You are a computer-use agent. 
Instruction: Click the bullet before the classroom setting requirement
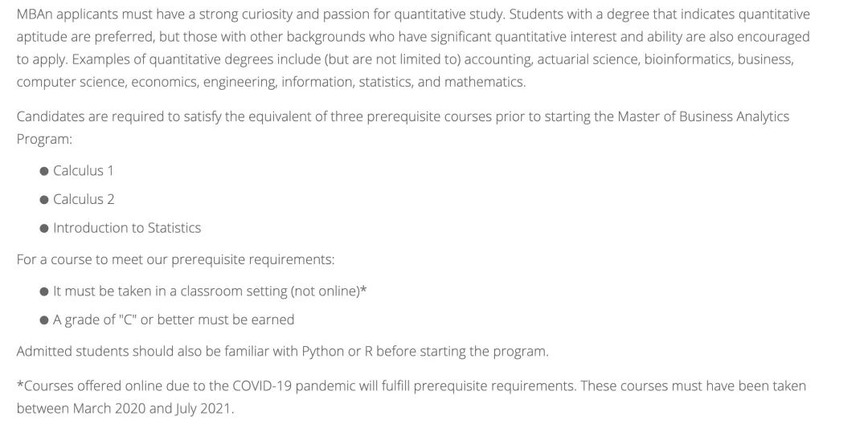coord(44,291)
